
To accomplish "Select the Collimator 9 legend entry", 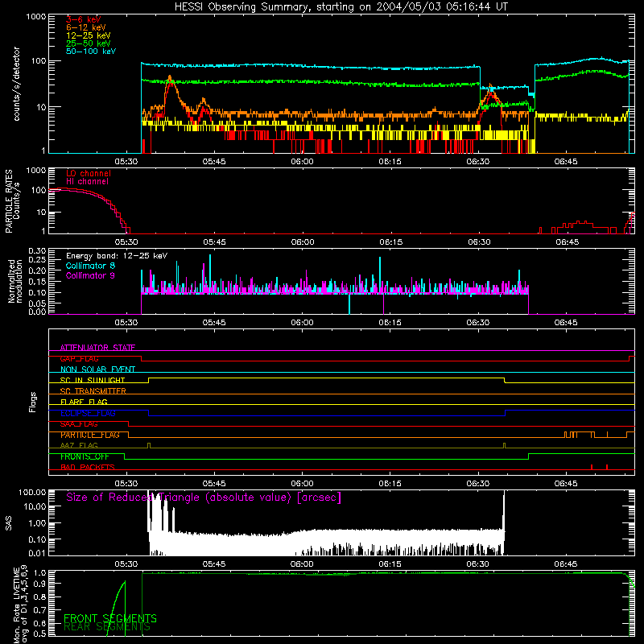I will pos(90,275).
